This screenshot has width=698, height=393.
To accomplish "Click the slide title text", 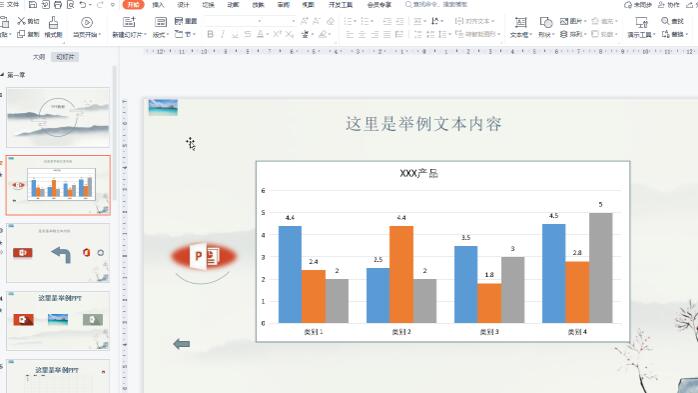I will 423,124.
